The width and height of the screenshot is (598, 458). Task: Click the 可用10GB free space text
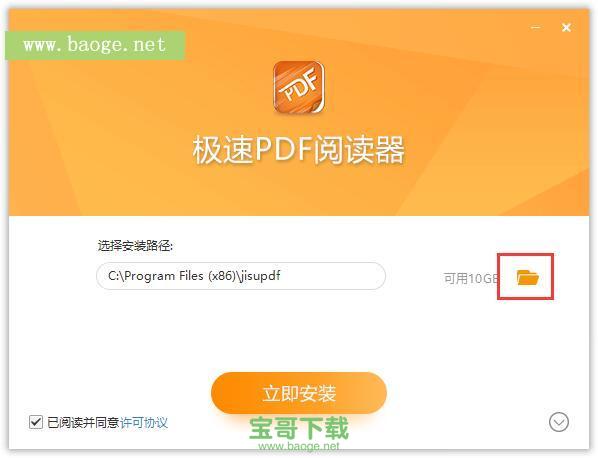coord(471,278)
